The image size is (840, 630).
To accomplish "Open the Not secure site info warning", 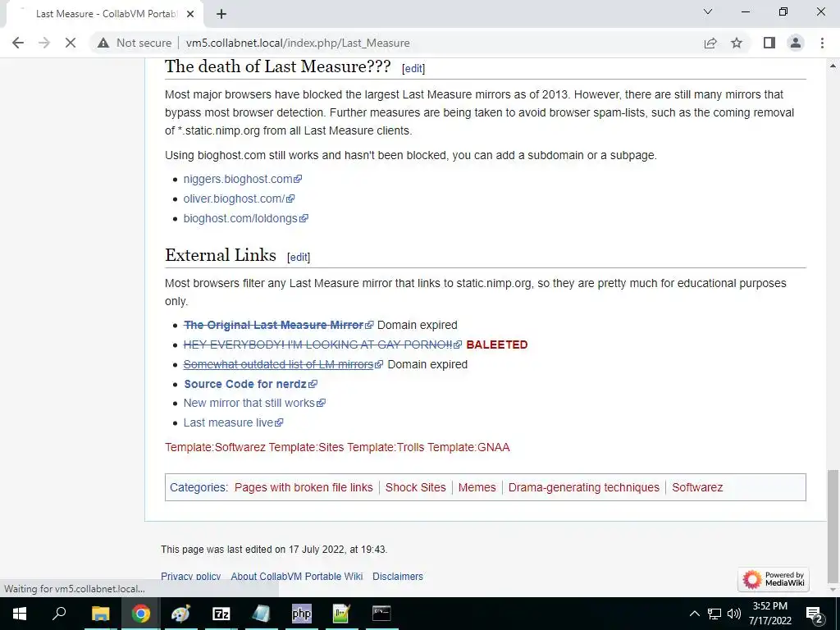I will (x=135, y=43).
